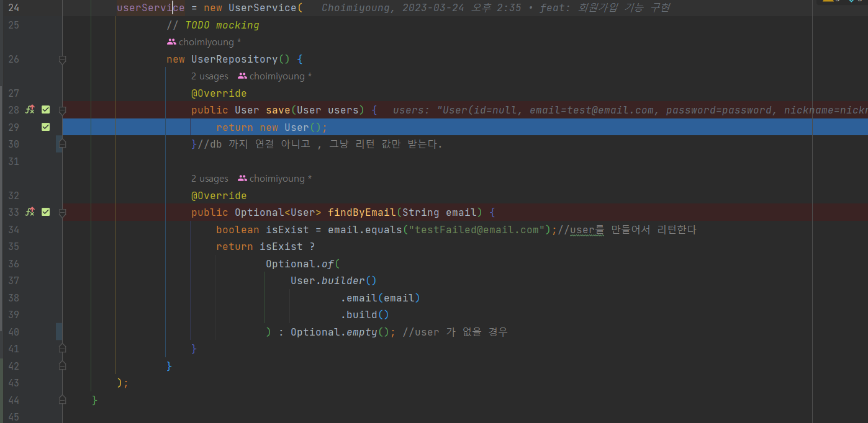Toggle the breakpoint checkbox on line 33
Image resolution: width=868 pixels, height=423 pixels.
[x=45, y=212]
